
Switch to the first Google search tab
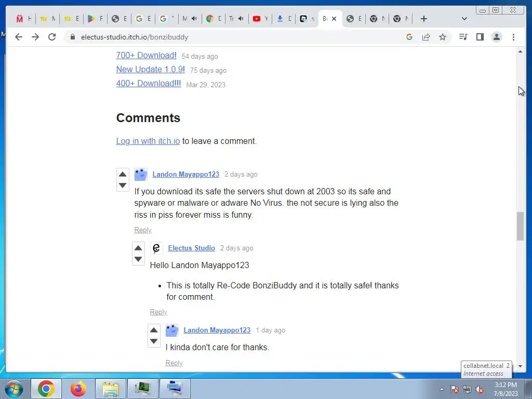(143, 19)
